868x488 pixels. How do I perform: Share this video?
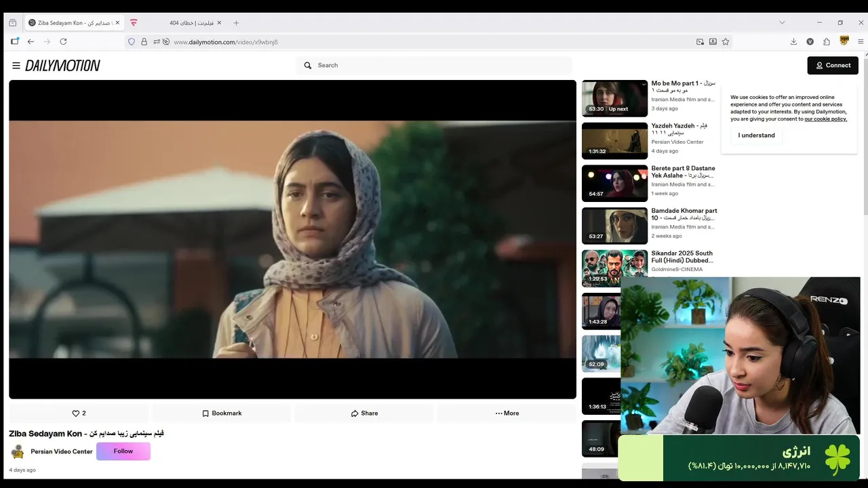(364, 413)
